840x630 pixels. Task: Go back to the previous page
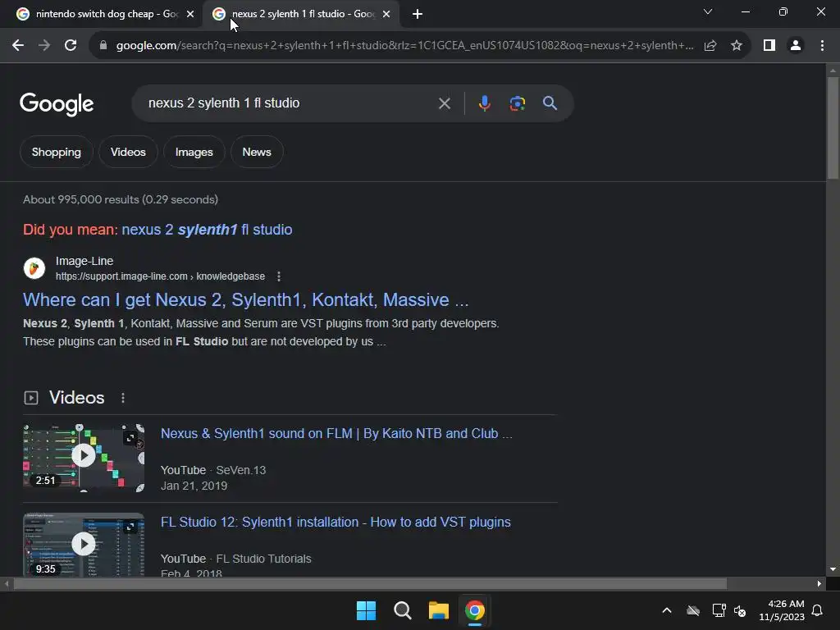click(18, 46)
